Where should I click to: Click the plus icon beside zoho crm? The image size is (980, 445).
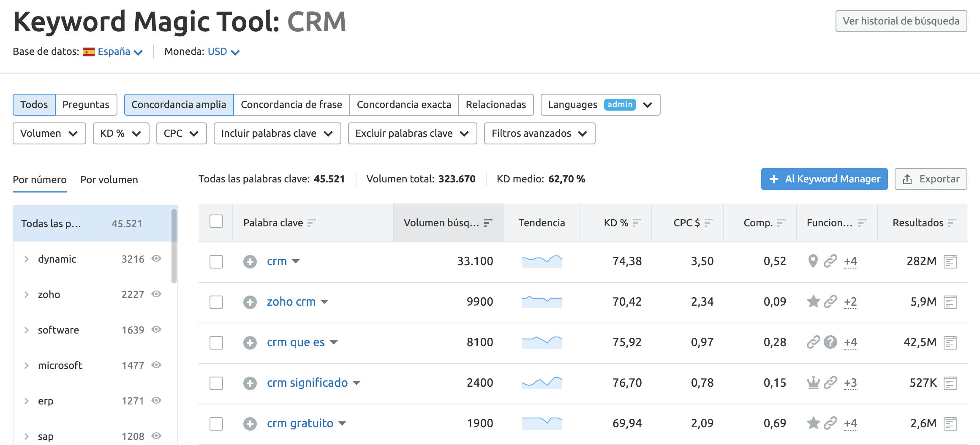tap(250, 302)
